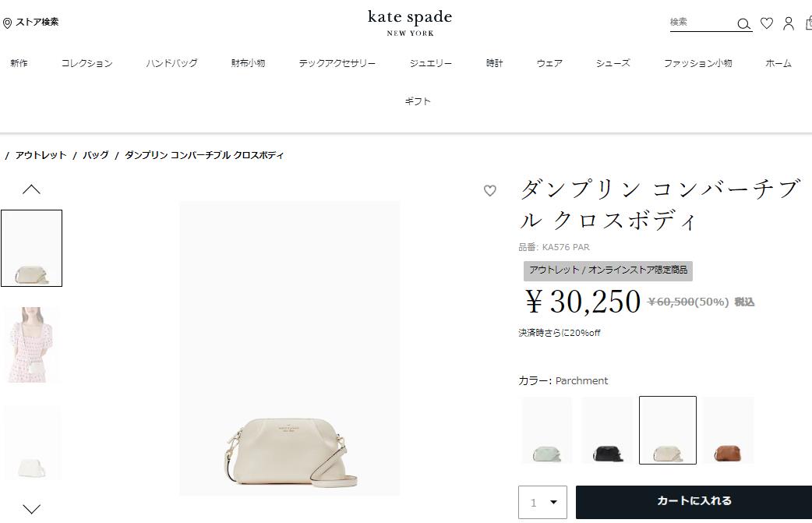Open the shopping bag icon
The height and width of the screenshot is (523, 812).
click(808, 23)
